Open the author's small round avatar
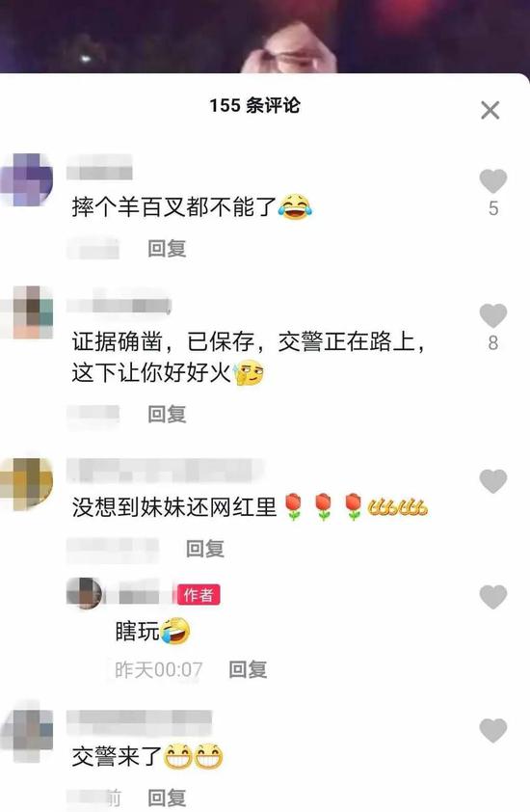 tap(84, 593)
